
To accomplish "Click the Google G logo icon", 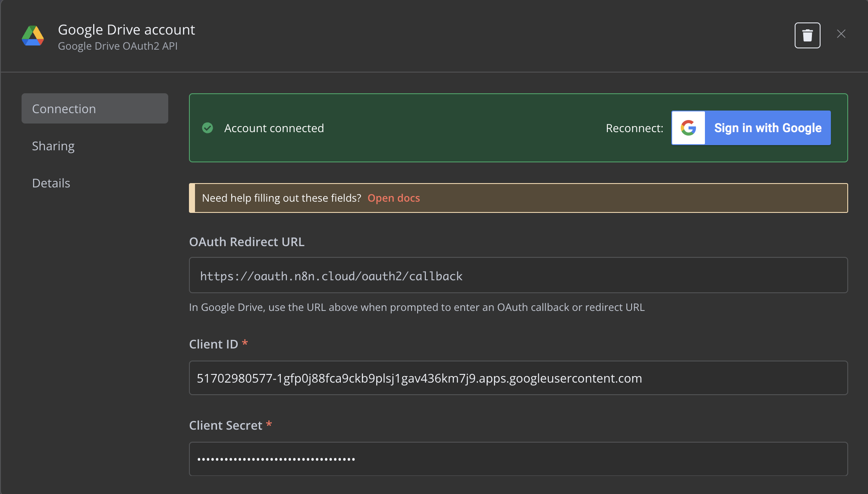I will pyautogui.click(x=689, y=128).
